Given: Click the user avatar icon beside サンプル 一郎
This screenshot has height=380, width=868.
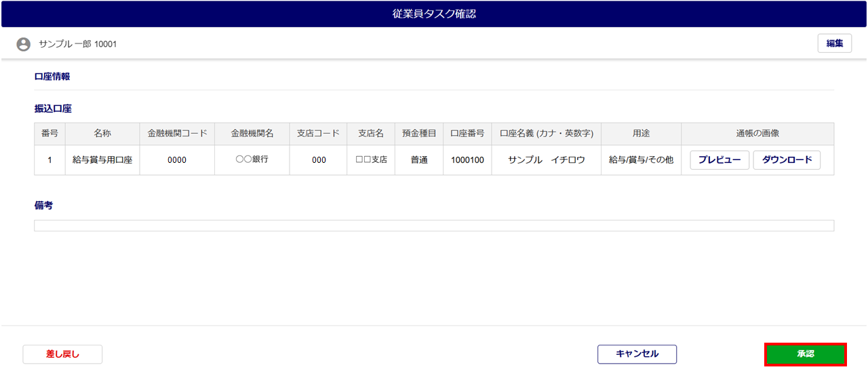Looking at the screenshot, I should point(24,44).
